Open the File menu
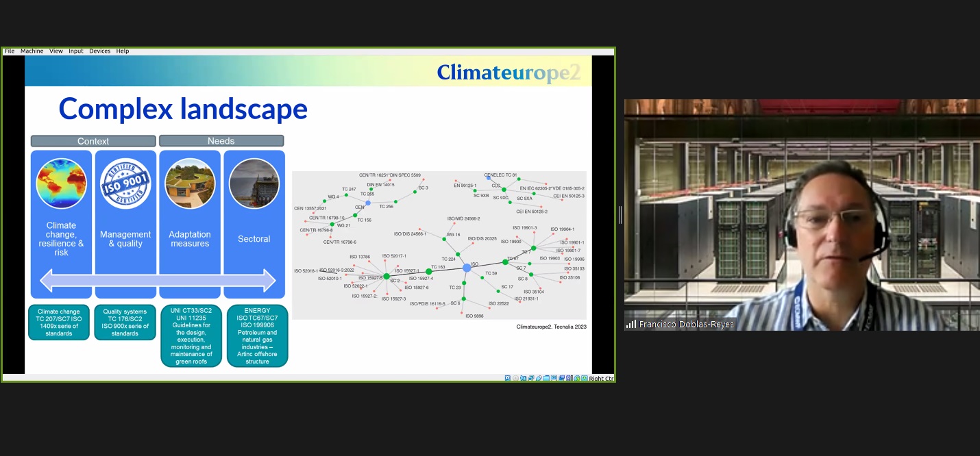The image size is (980, 456). pos(10,51)
